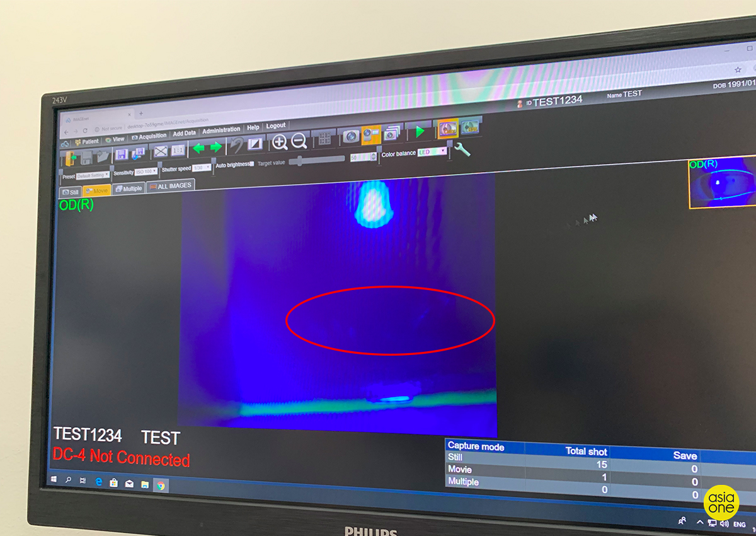The image size is (756, 536).
Task: Zoom out with the minus magnifier
Action: point(299,140)
